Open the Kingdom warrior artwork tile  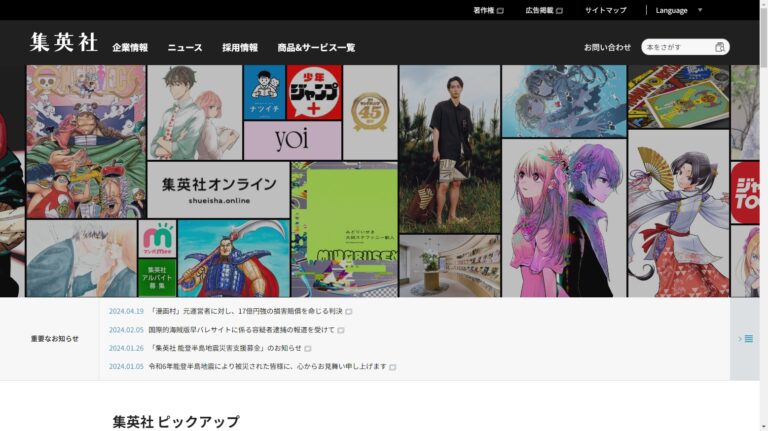tap(234, 258)
